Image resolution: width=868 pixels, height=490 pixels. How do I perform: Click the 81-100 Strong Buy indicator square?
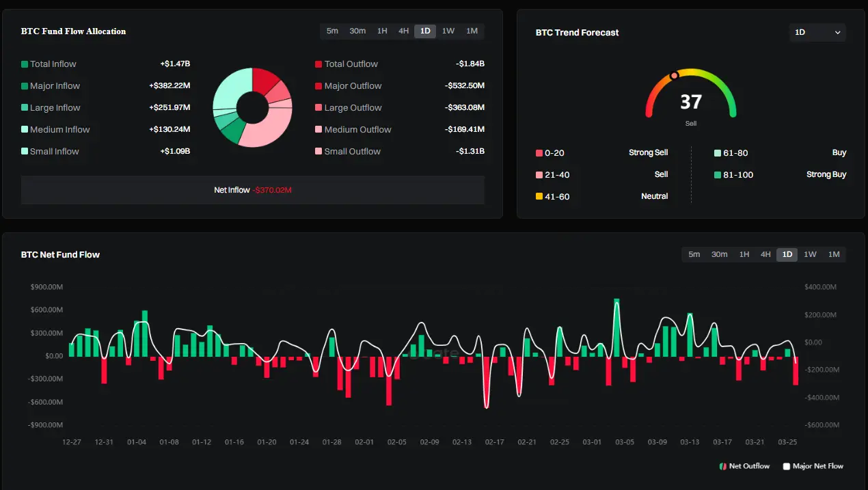718,175
